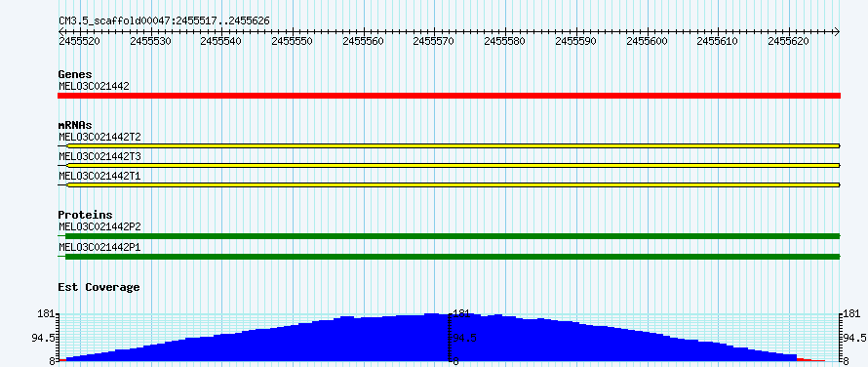The width and height of the screenshot is (868, 367).
Task: Open the mRNAs track heading
Action: pyautogui.click(x=75, y=125)
